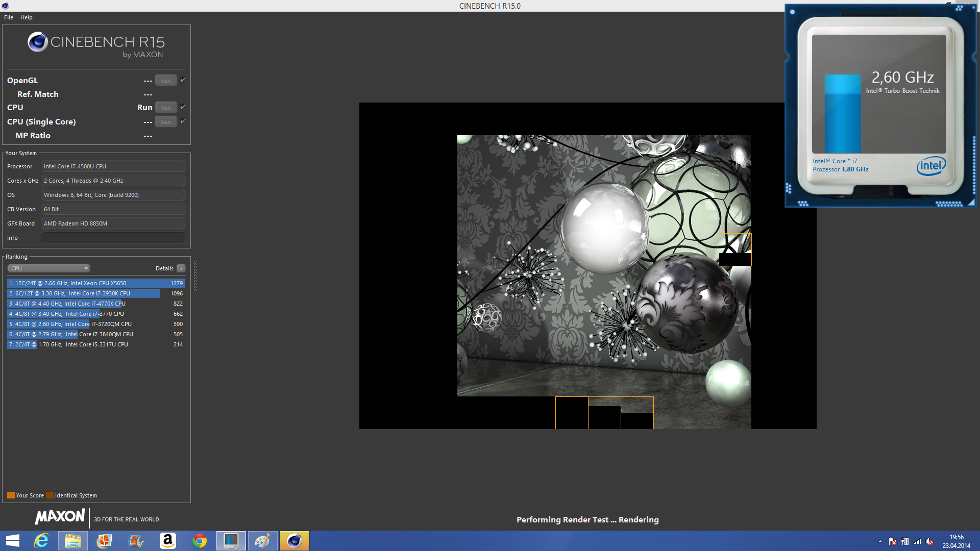This screenshot has height=551, width=980.
Task: Launch Internet Explorer from taskbar
Action: pyautogui.click(x=41, y=541)
